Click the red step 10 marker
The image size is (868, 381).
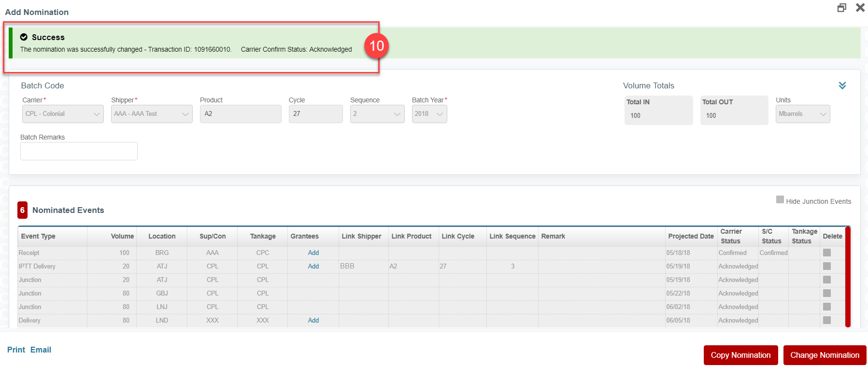pos(376,46)
